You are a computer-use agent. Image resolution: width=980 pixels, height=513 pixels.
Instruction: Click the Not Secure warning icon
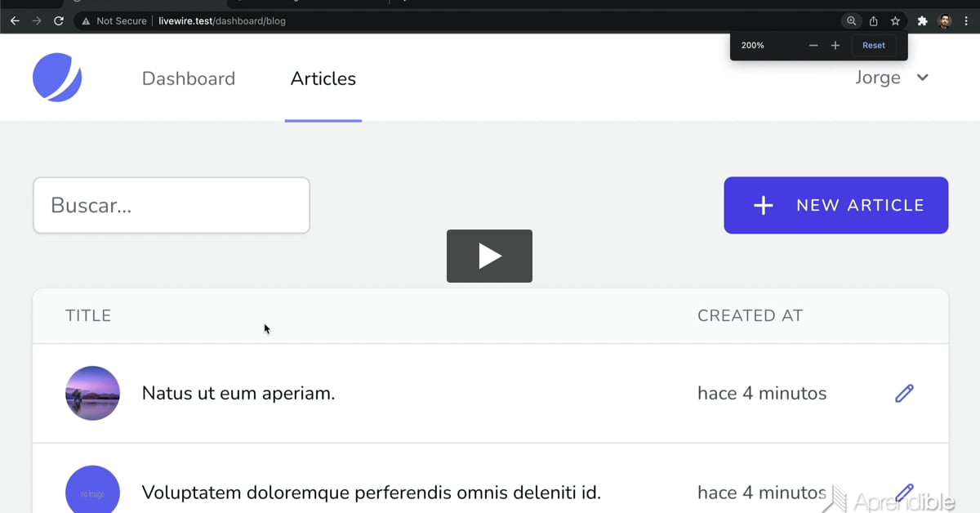tap(86, 21)
